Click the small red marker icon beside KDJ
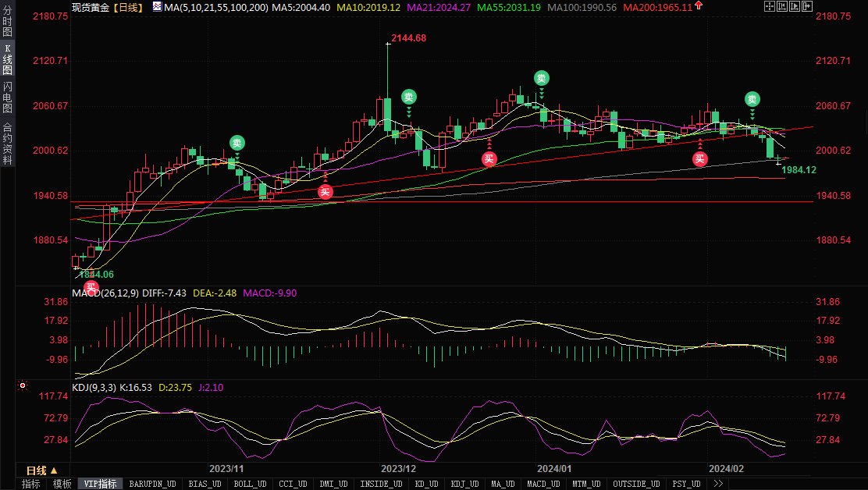The image size is (868, 490). coord(22,385)
